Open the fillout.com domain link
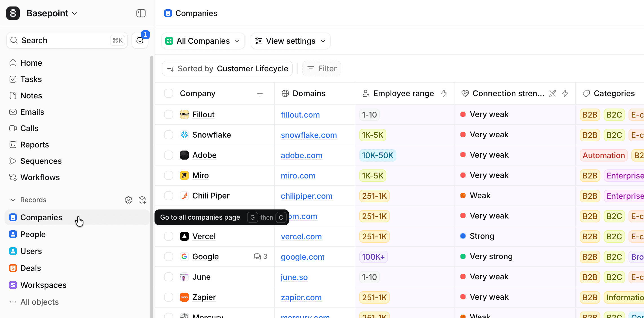This screenshot has width=644, height=318. (300, 115)
